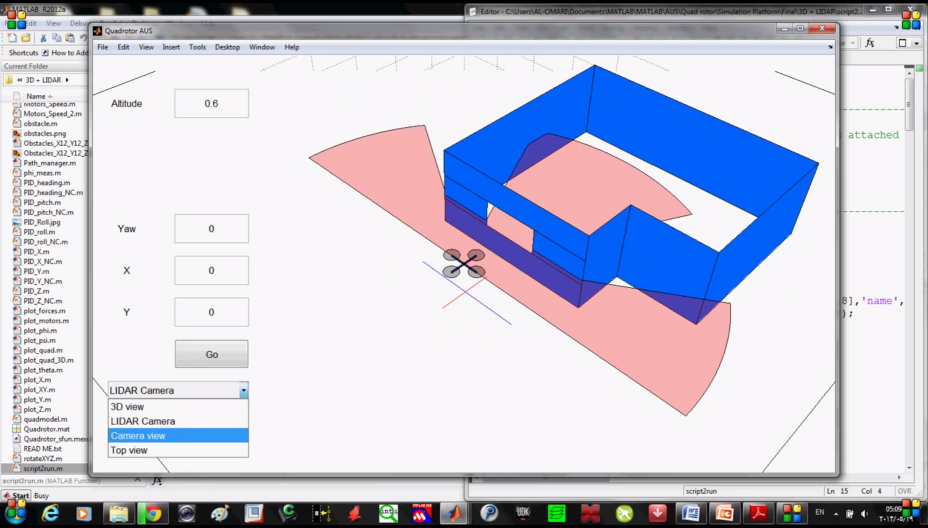This screenshot has height=528, width=928.
Task: Click the Quadrotor.mat file icon
Action: click(17, 429)
